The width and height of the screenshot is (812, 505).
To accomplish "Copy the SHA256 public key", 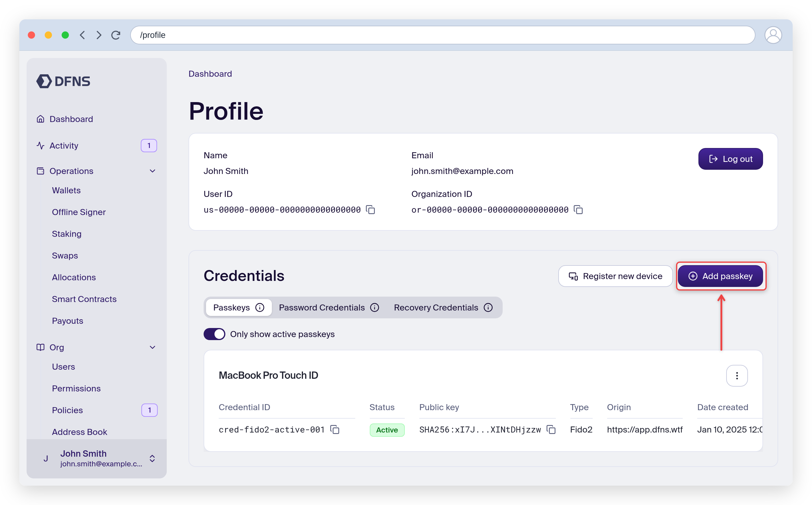I will click(x=551, y=429).
